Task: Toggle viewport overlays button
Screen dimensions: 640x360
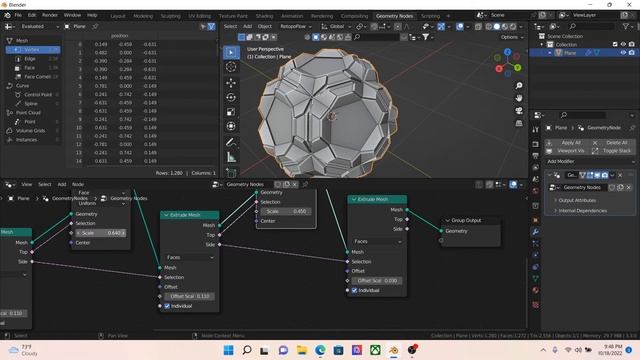Action: 460,27
